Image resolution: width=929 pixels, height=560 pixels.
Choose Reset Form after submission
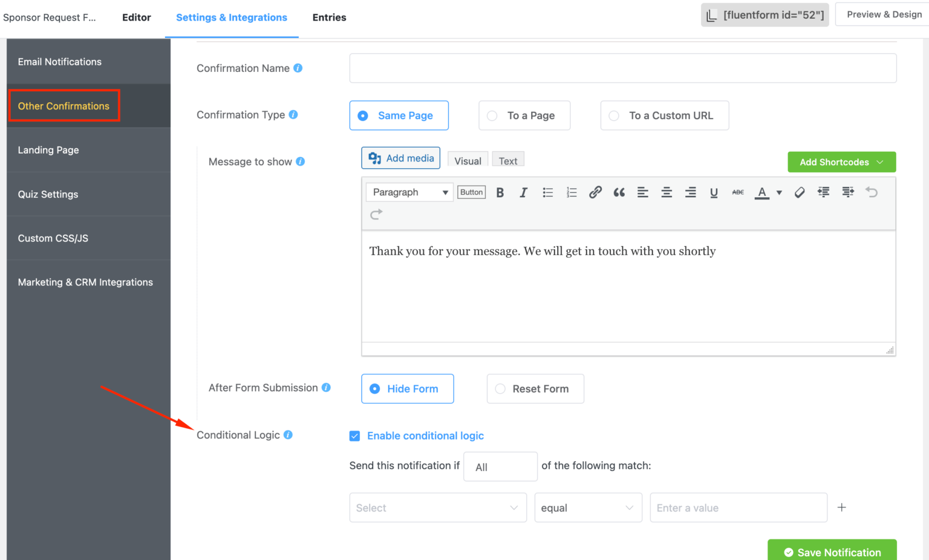click(535, 388)
